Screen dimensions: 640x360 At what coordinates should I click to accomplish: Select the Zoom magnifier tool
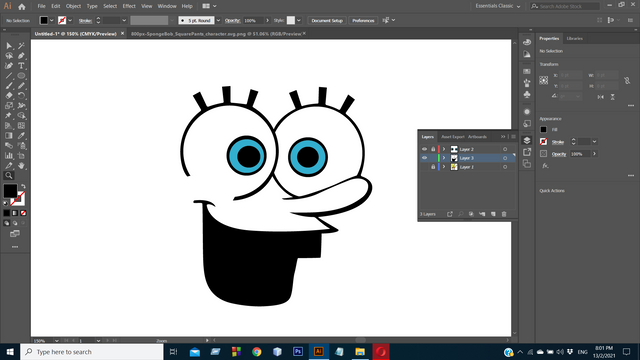point(9,176)
